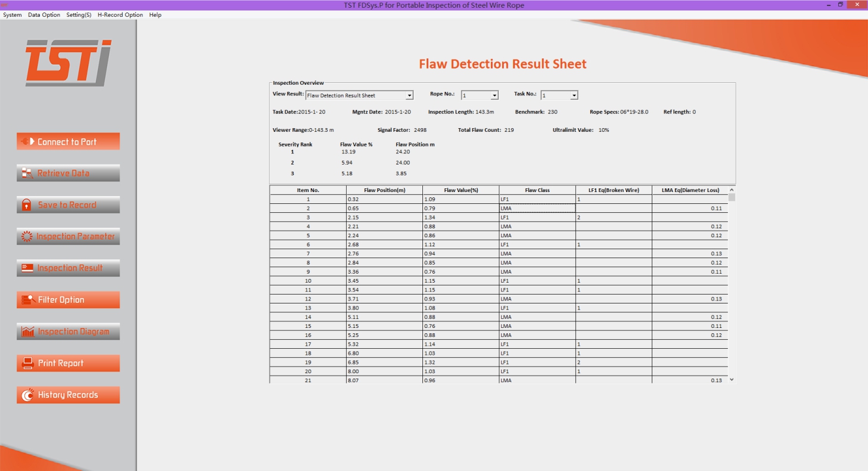The image size is (868, 471).
Task: Select the Flaw Class cell in row 2
Action: tap(537, 208)
